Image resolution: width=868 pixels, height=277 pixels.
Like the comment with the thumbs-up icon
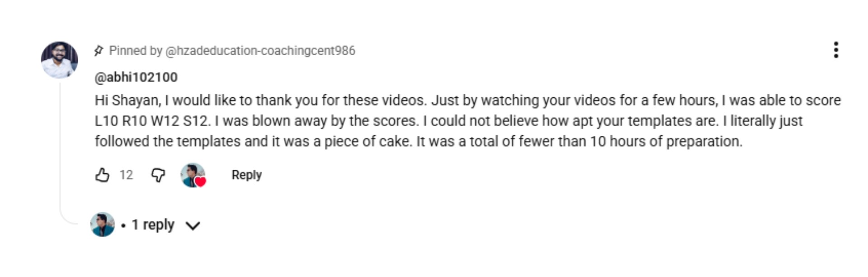[x=102, y=175]
